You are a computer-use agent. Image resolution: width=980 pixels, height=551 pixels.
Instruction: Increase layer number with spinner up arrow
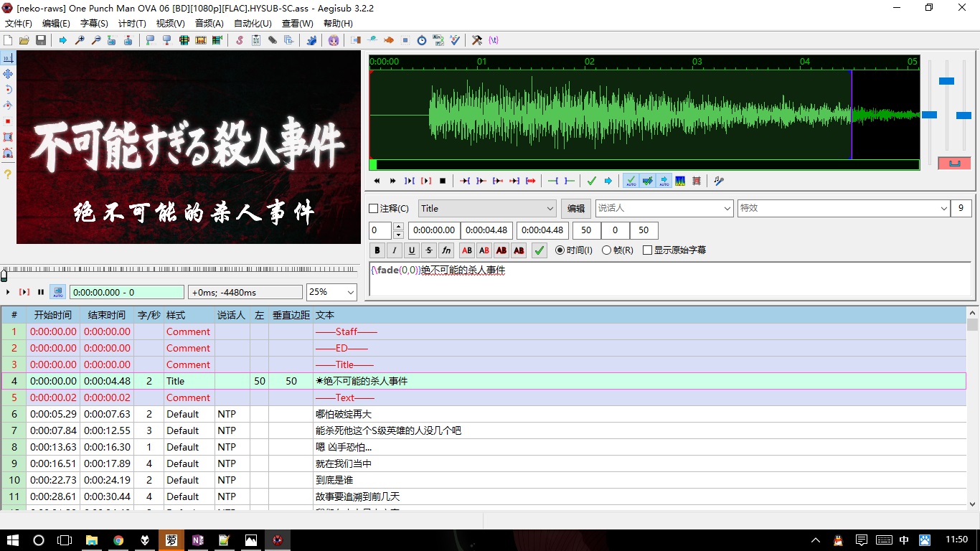click(399, 227)
